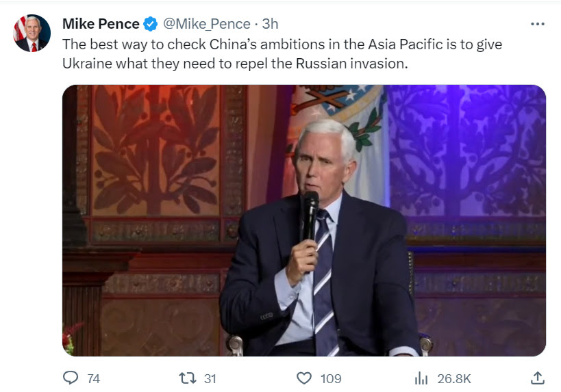Open the @Mike_Pence handle link
Screen dimensions: 561x392
point(206,24)
